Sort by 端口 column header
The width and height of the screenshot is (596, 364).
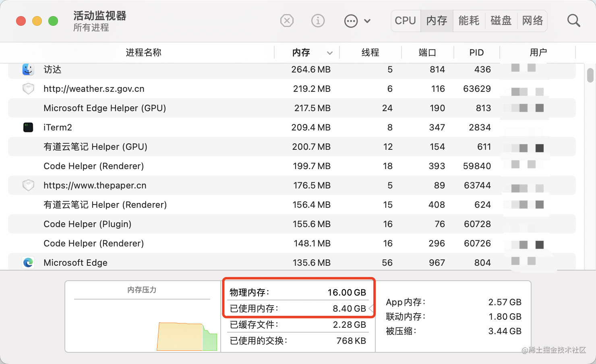[x=428, y=52]
